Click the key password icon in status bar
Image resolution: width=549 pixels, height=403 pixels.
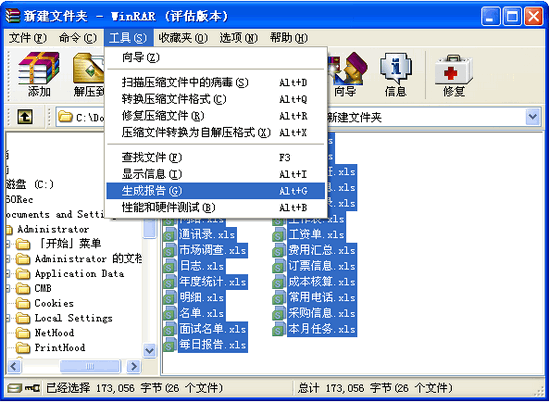coord(33,388)
